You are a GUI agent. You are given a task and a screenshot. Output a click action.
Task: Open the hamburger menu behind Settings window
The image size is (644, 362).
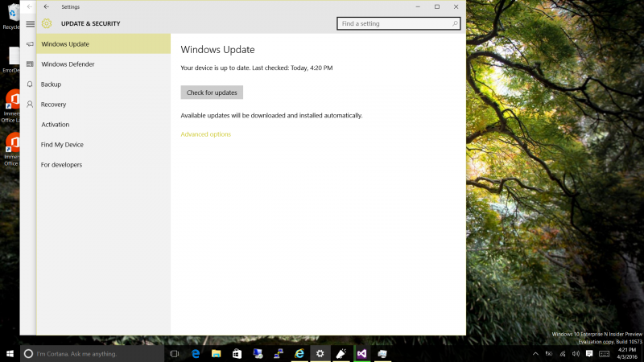(30, 24)
